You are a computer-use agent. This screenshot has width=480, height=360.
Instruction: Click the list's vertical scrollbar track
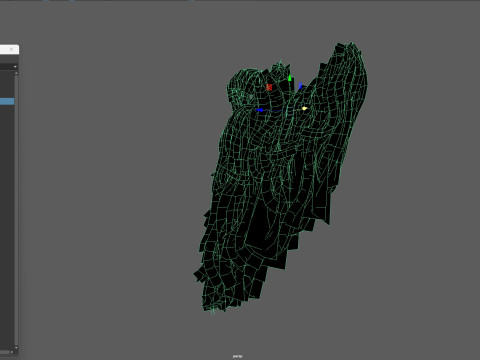tap(16, 210)
